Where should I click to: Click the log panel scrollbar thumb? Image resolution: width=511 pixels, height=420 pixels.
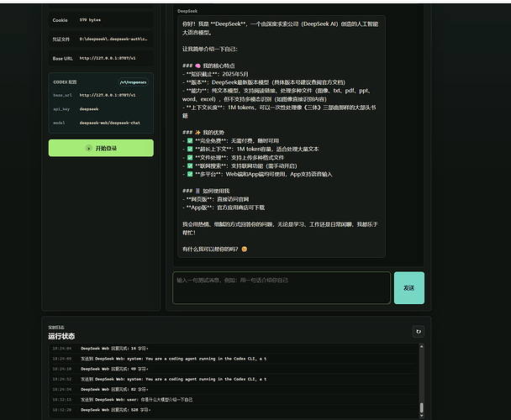coord(421,407)
